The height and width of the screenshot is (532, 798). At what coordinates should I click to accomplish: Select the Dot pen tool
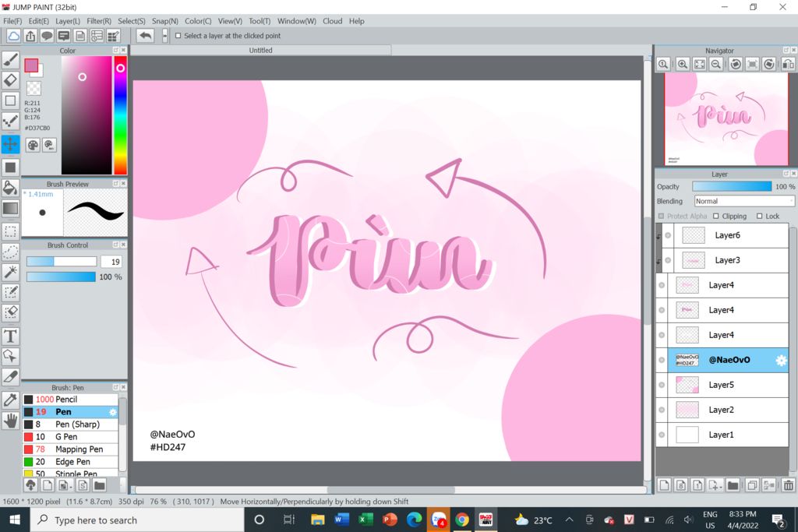point(11,122)
